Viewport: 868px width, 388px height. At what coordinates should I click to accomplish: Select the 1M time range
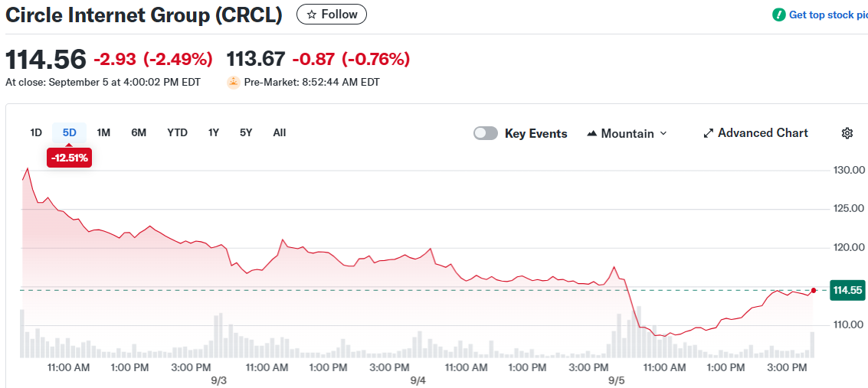(103, 132)
